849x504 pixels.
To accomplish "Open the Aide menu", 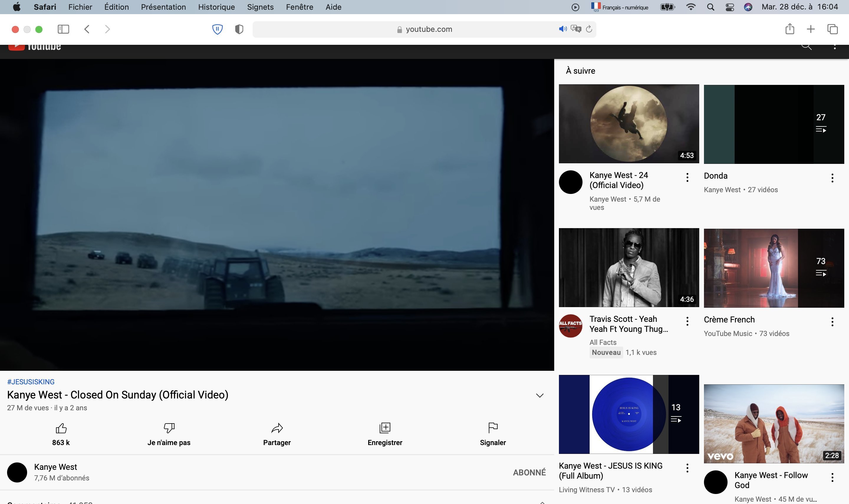I will (x=333, y=7).
